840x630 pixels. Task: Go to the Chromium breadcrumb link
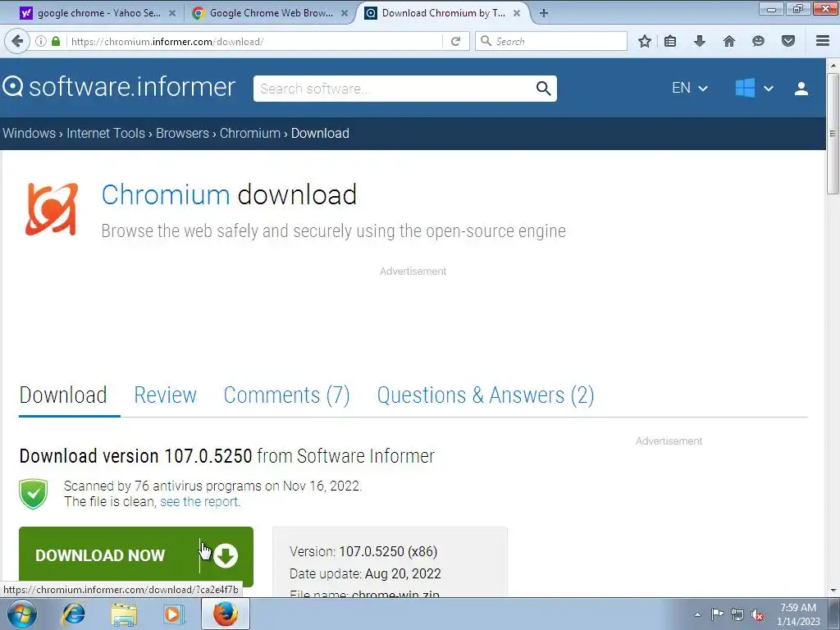pos(249,134)
